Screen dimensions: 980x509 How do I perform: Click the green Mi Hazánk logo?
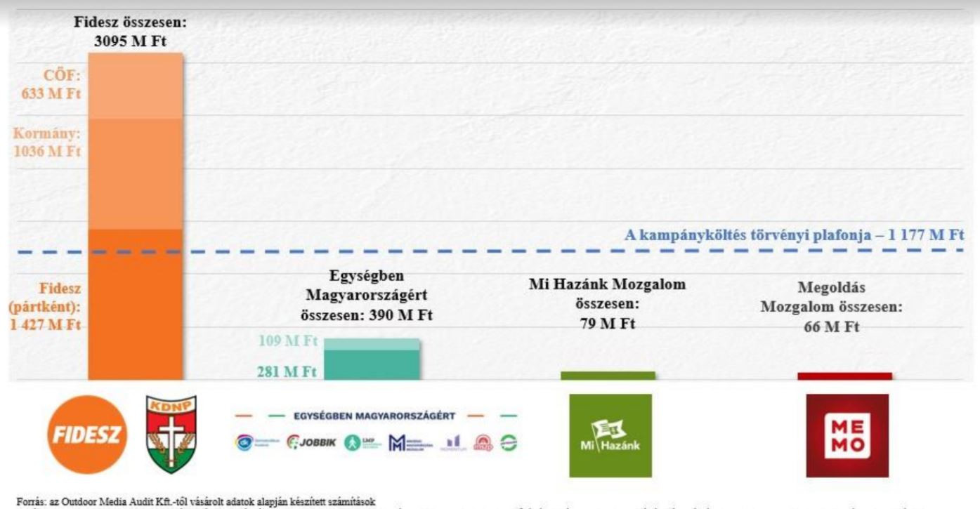pos(610,435)
